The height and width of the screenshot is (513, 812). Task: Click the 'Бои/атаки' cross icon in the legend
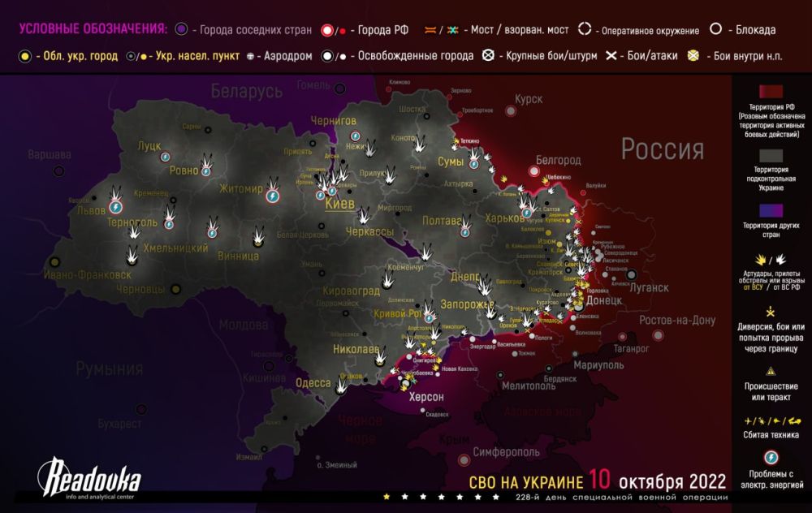click(611, 56)
